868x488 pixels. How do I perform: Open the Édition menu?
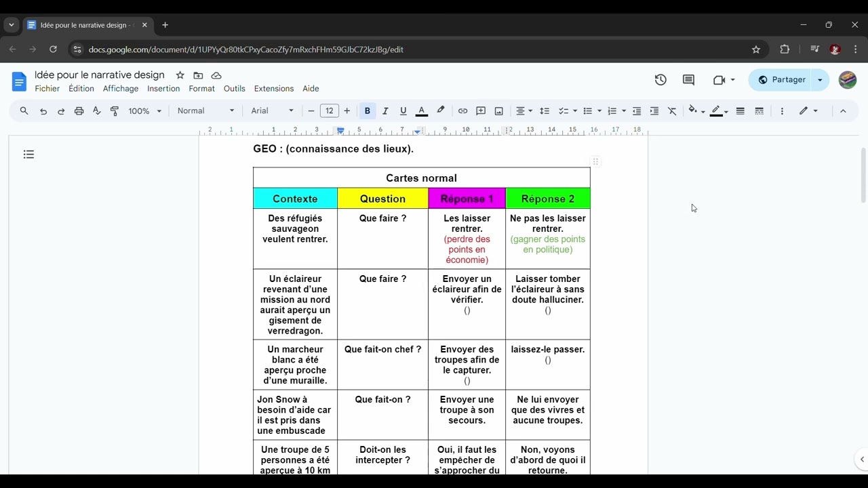click(x=81, y=89)
